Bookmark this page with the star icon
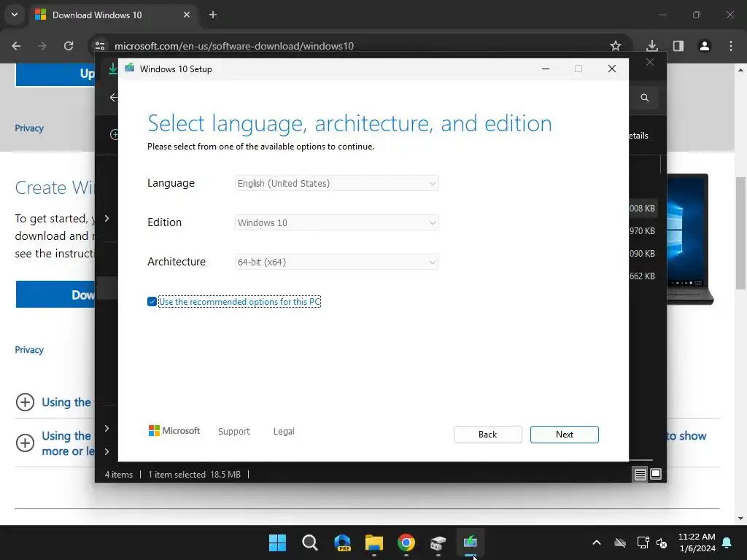Viewport: 747px width, 560px height. click(x=616, y=46)
